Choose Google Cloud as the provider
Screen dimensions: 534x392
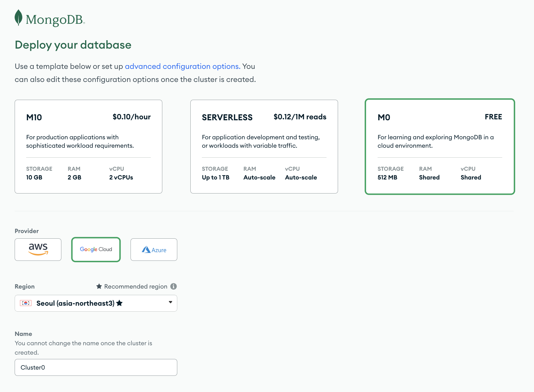click(96, 250)
